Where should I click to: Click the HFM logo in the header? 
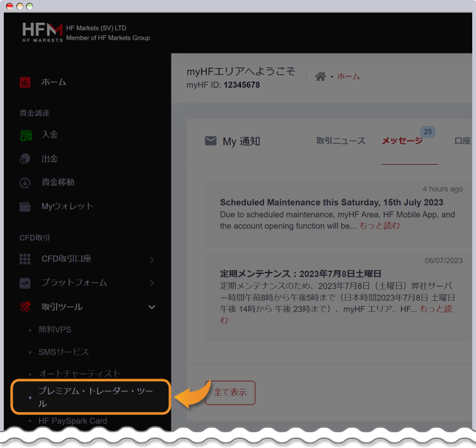coord(42,32)
